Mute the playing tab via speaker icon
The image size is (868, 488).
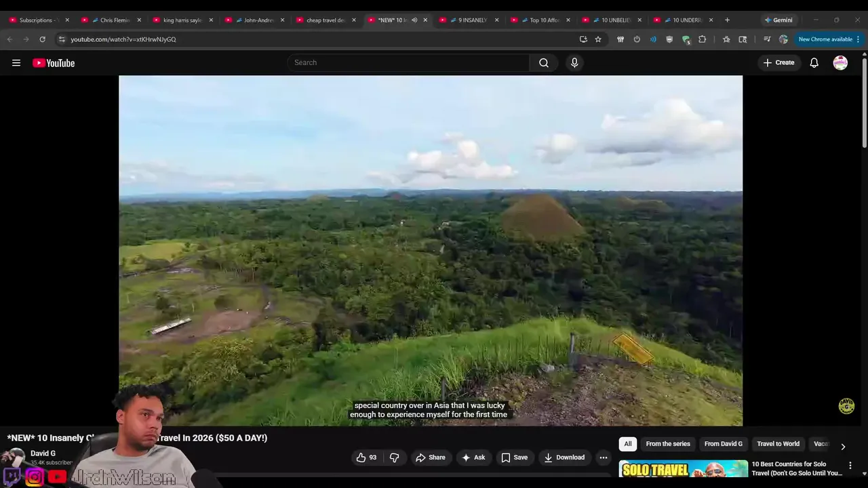click(414, 20)
